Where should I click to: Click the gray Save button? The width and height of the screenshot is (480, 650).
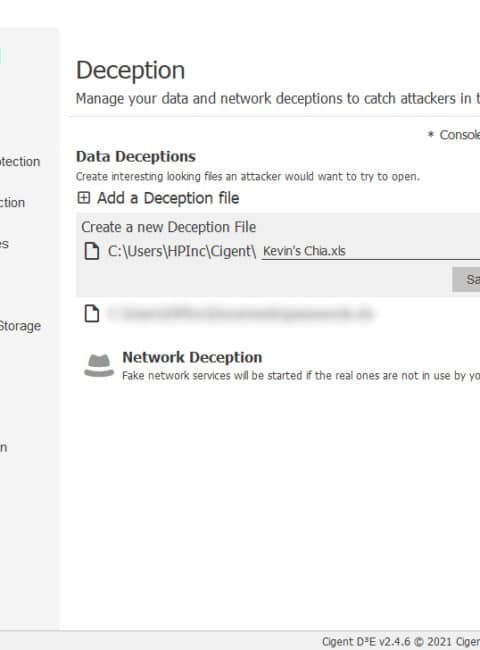click(x=466, y=279)
